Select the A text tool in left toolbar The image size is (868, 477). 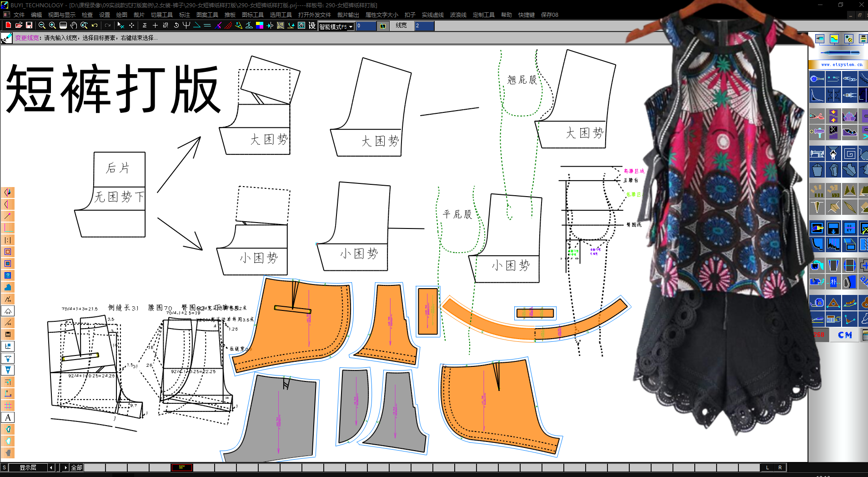click(x=8, y=417)
